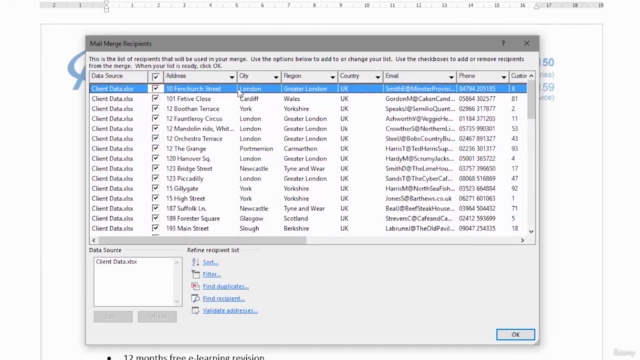Click the recipient list horizontal scrollbar thumb
Screen dimensions: 640x360
coord(202,240)
